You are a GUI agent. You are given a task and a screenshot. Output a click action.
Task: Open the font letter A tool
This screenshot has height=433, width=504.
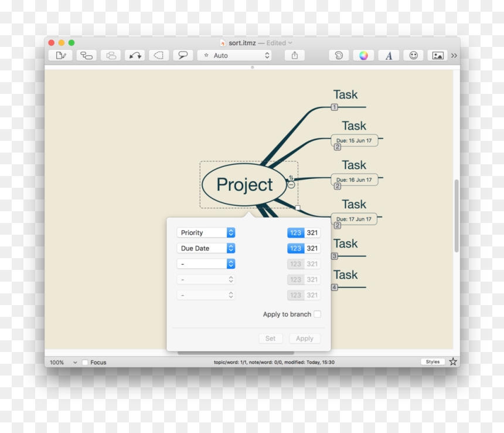[389, 56]
